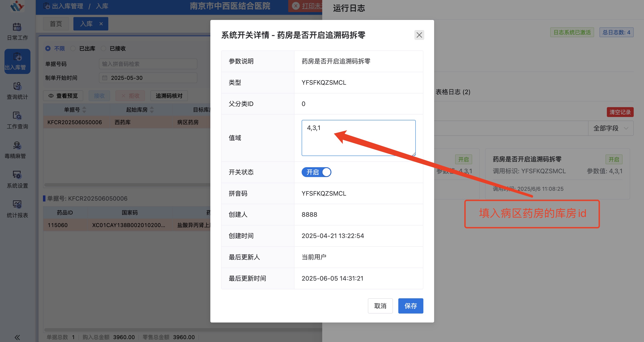Screen dimensions: 644x342
Task: Toggle the 开关状态 switch off
Action: (316, 172)
